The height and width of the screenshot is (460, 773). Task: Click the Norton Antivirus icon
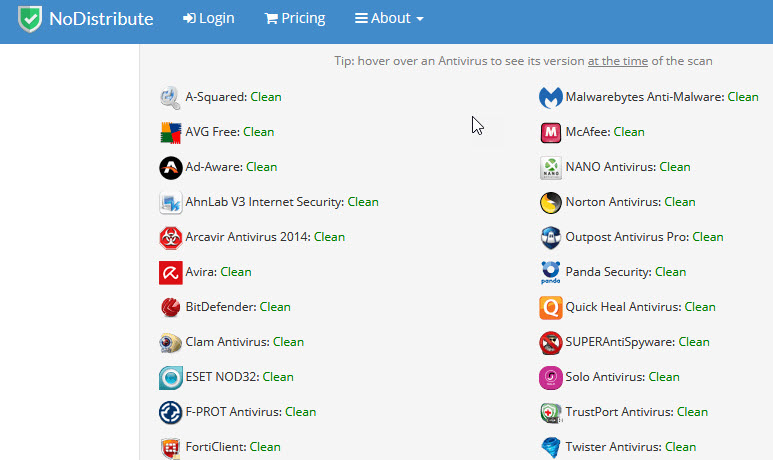[x=551, y=202]
